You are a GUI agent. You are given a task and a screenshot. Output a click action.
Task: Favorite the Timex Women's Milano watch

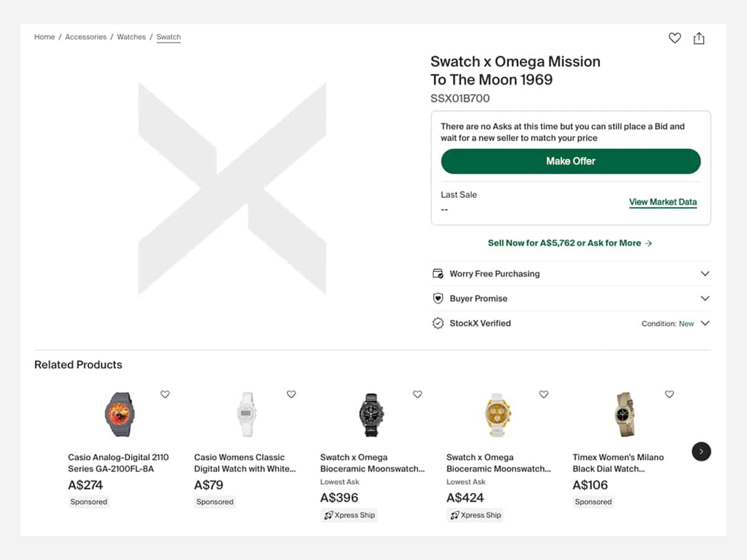pos(669,394)
